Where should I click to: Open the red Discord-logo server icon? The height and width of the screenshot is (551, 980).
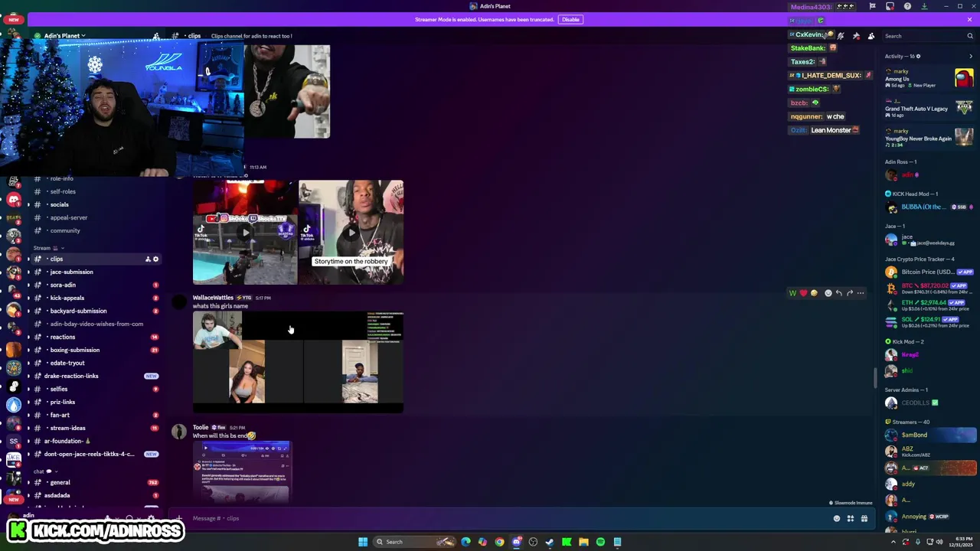pyautogui.click(x=13, y=200)
